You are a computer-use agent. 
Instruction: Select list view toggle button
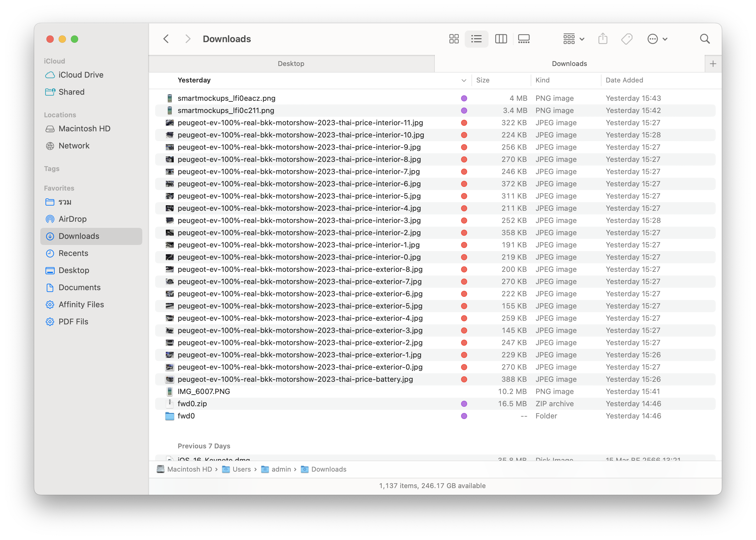476,39
